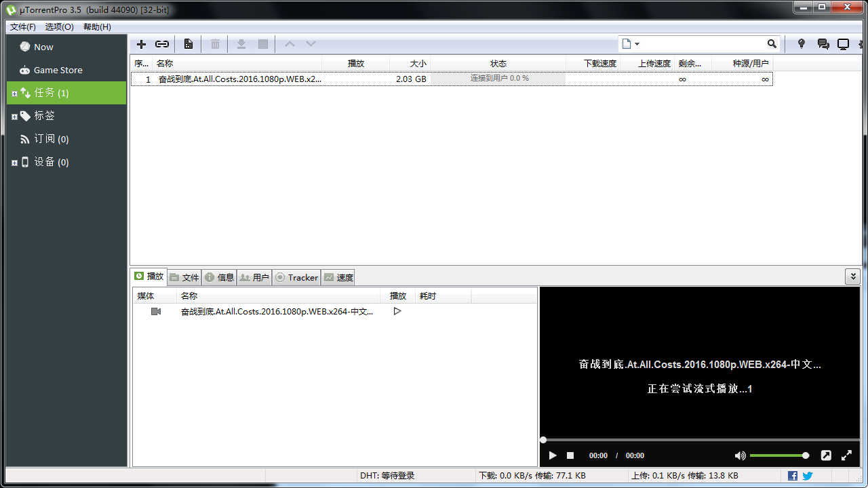The width and height of the screenshot is (868, 488).
Task: Click play triangle in the media list row
Action: pos(397,311)
